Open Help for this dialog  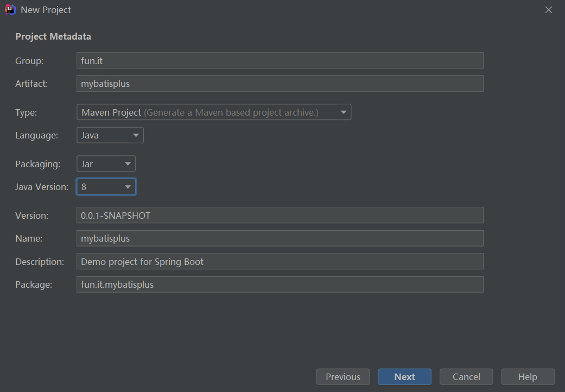pyautogui.click(x=528, y=377)
